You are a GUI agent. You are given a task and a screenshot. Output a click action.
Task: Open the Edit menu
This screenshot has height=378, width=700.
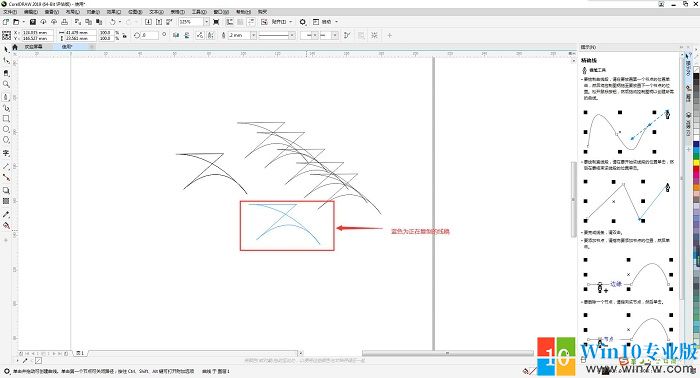pos(30,12)
